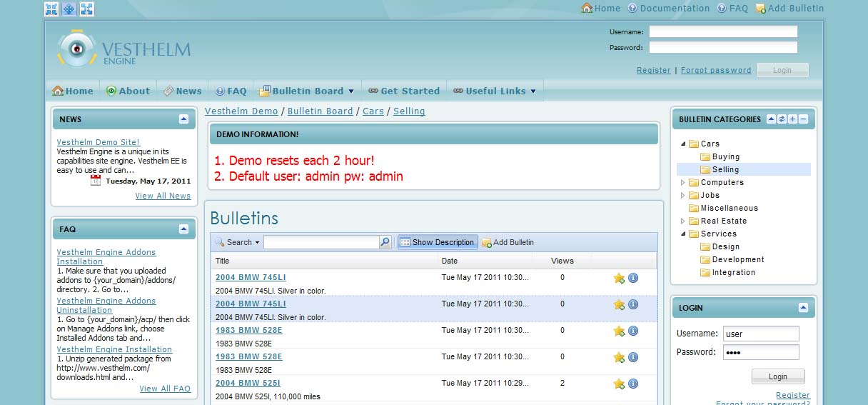Viewport: 868px width, 405px height.
Task: Click the minus icon in Bulletin Categories header
Action: pos(803,119)
